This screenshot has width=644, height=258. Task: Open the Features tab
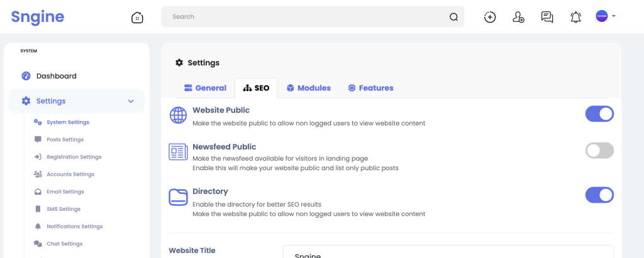pyautogui.click(x=370, y=88)
